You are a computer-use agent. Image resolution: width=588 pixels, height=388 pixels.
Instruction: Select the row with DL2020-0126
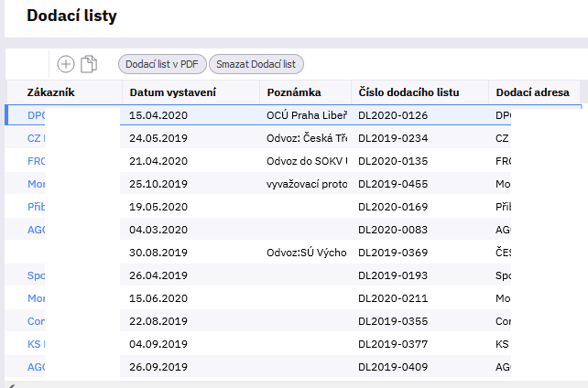393,116
